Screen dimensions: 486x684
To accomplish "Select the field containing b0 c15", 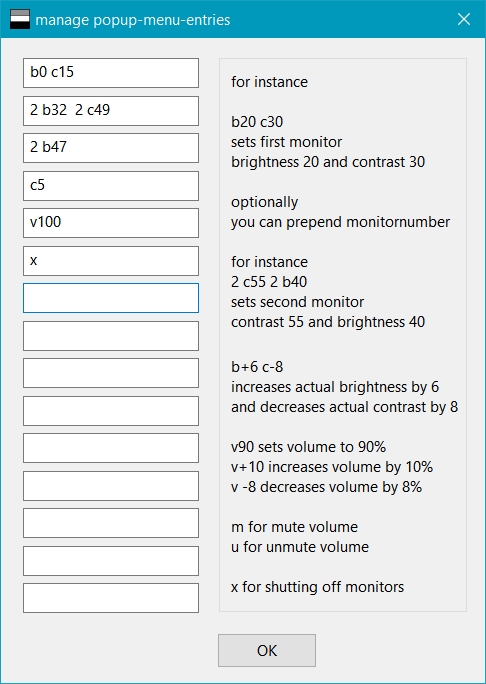I will point(111,73).
